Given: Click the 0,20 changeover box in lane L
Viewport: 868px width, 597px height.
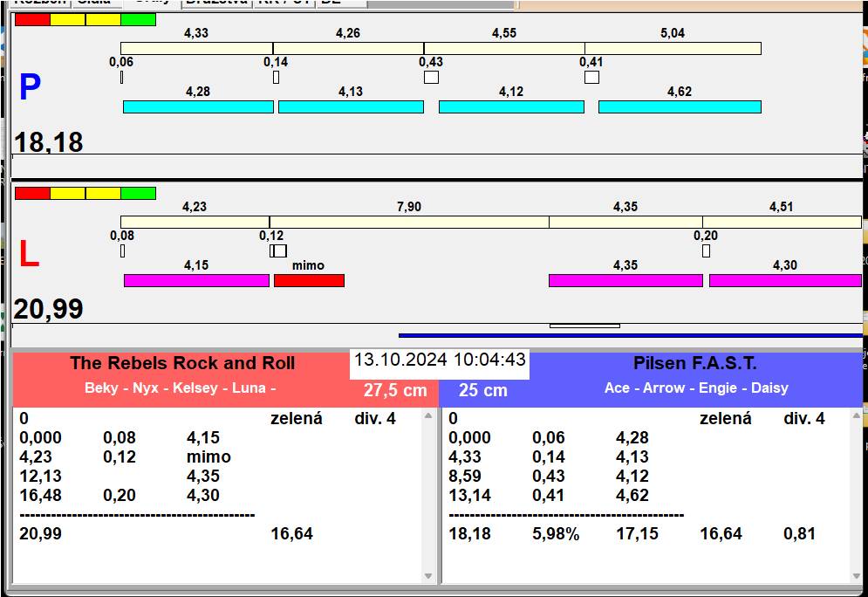Looking at the screenshot, I should 706,251.
